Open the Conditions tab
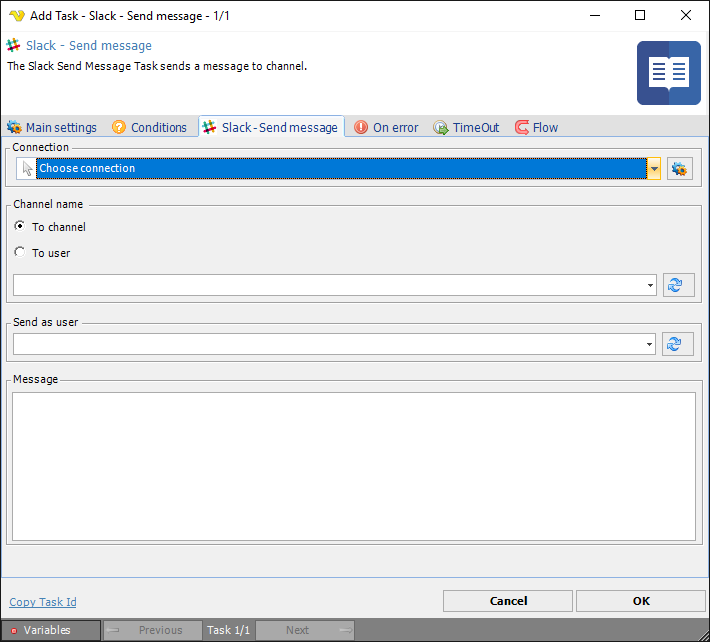This screenshot has height=642, width=710. (149, 128)
